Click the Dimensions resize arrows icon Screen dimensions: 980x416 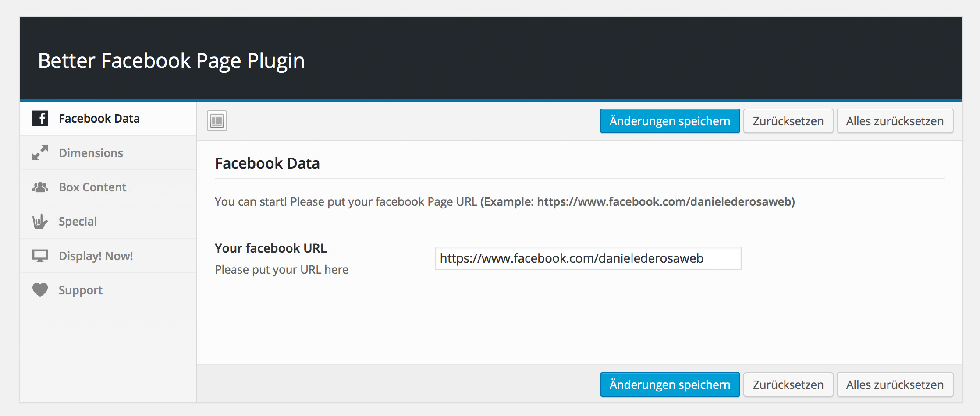[x=40, y=153]
